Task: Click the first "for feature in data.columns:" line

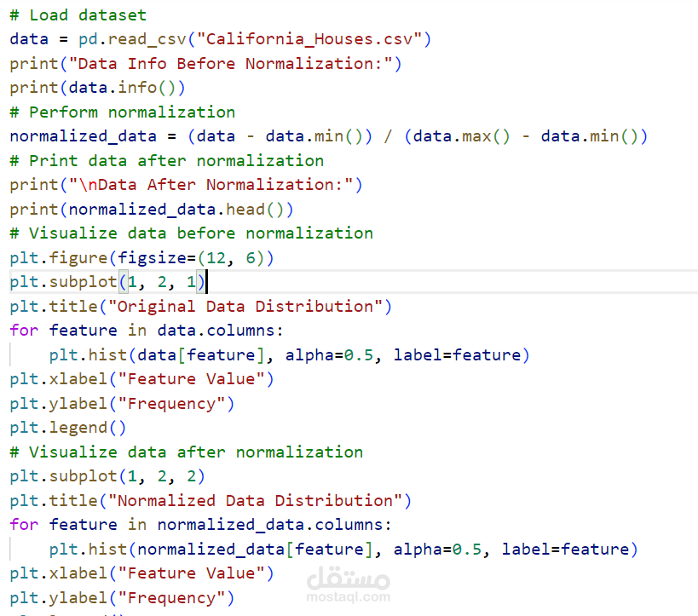Action: [147, 331]
